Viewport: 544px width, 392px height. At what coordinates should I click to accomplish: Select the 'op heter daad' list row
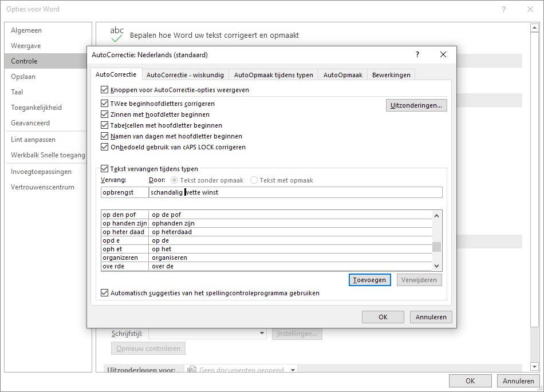point(266,232)
